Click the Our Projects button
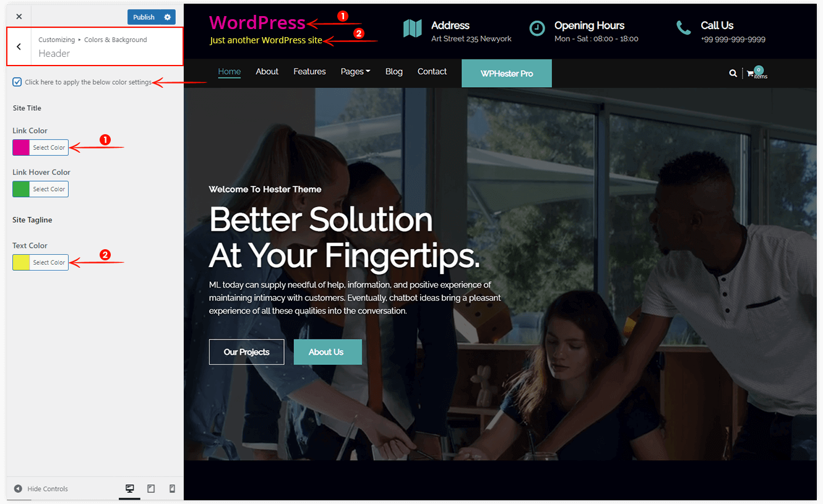 [x=247, y=352]
